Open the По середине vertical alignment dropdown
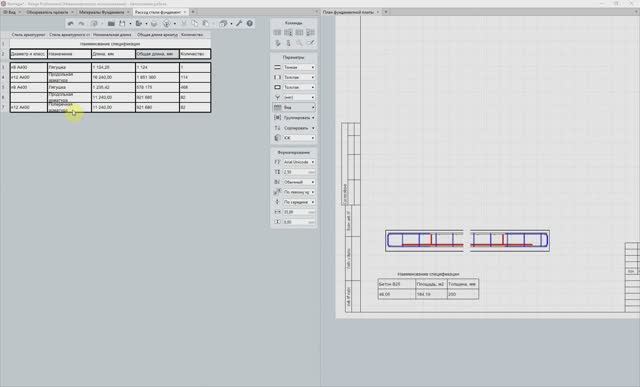 pyautogui.click(x=299, y=202)
